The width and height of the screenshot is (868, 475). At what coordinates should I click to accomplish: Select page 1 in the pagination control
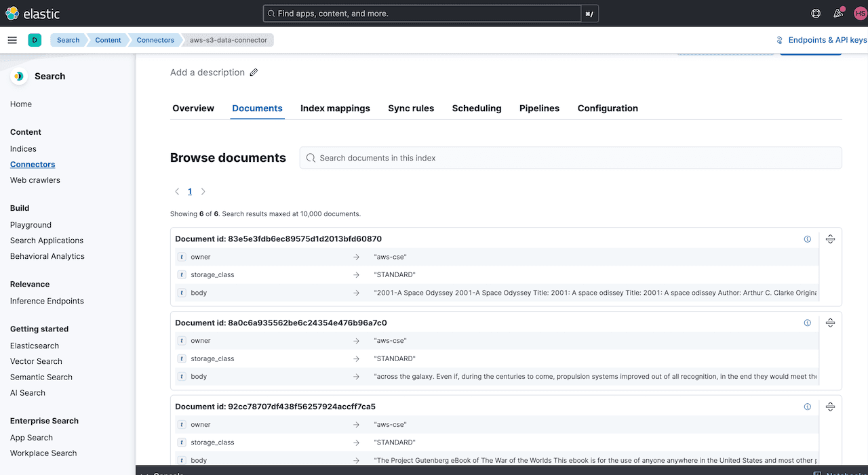click(x=190, y=191)
